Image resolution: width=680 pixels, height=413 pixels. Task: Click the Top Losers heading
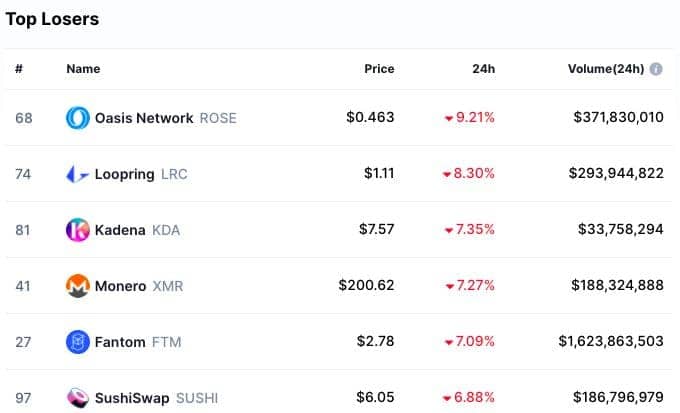pos(52,19)
